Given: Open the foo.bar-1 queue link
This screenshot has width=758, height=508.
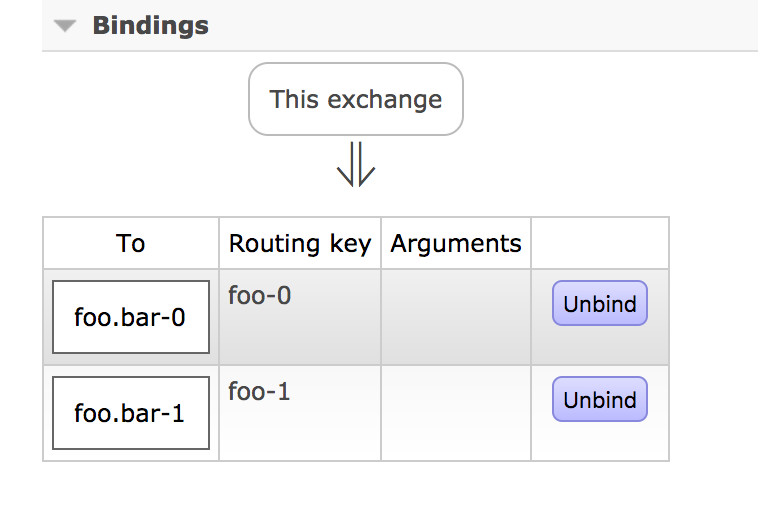Looking at the screenshot, I should tap(130, 413).
